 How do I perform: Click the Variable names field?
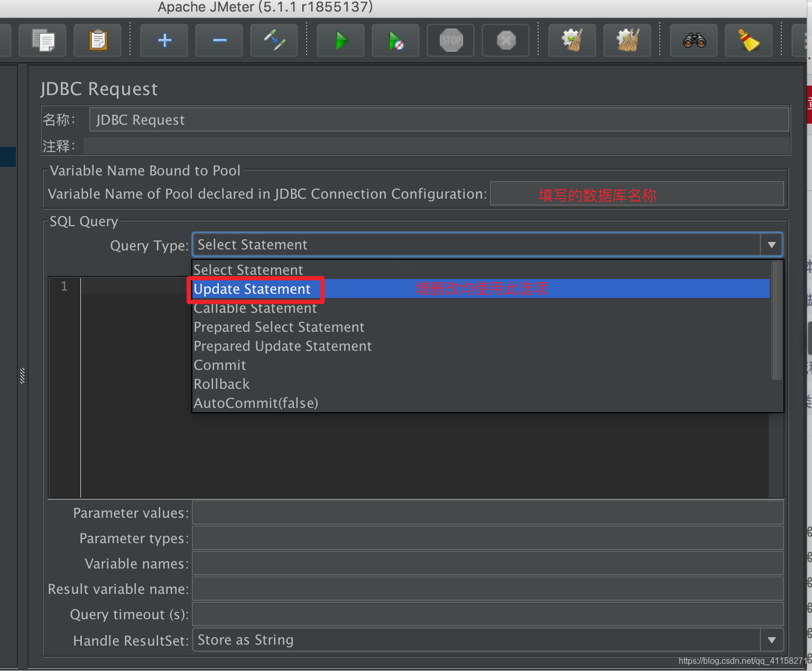pyautogui.click(x=487, y=563)
